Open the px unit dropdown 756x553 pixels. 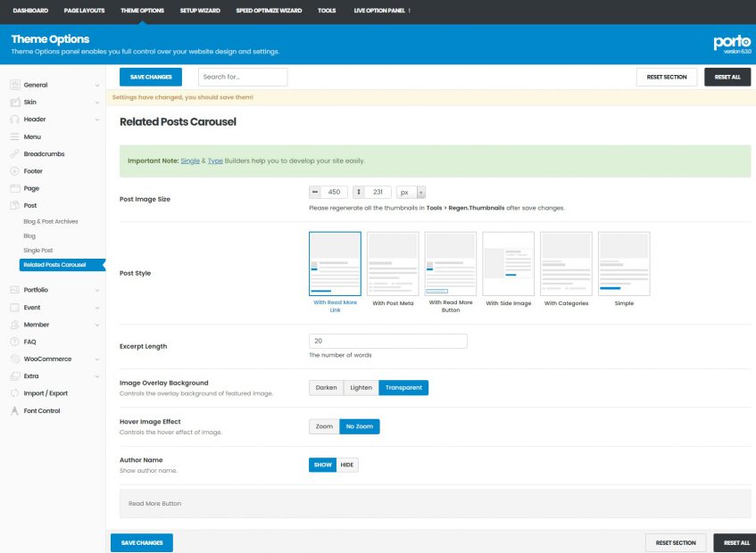coord(411,192)
